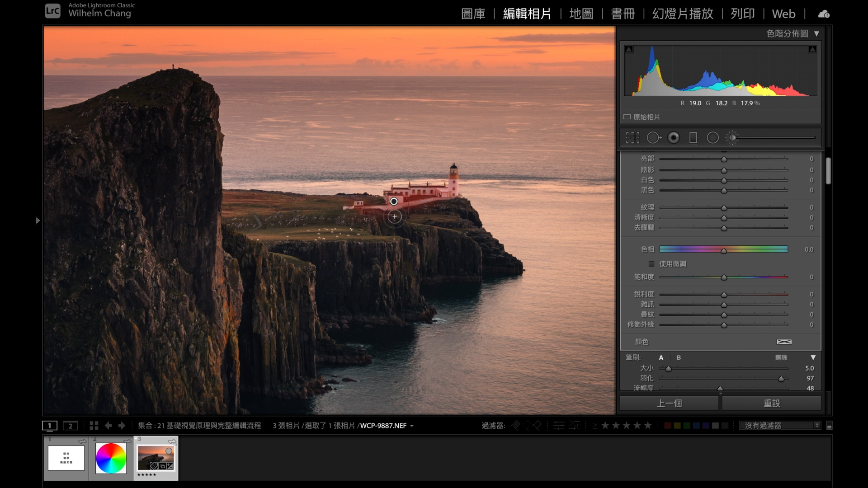Select the Spot Removal tool
Viewport: 868px width, 488px height.
click(654, 138)
